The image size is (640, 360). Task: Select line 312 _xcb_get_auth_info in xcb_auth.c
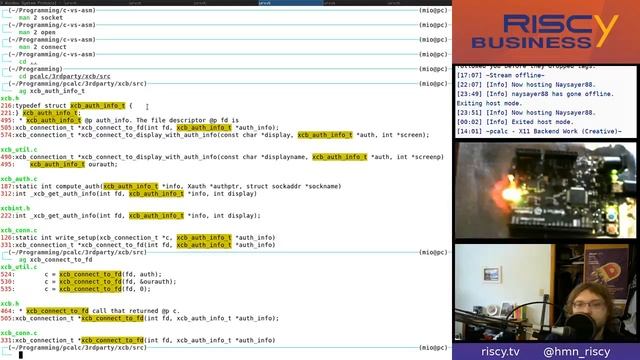click(x=129, y=194)
